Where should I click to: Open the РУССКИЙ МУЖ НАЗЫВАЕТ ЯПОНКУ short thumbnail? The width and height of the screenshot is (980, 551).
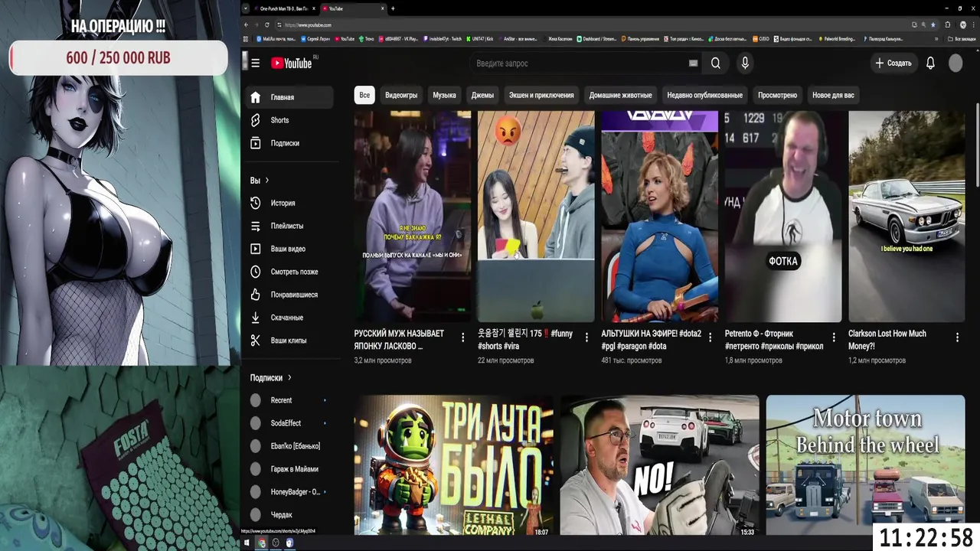tap(412, 217)
